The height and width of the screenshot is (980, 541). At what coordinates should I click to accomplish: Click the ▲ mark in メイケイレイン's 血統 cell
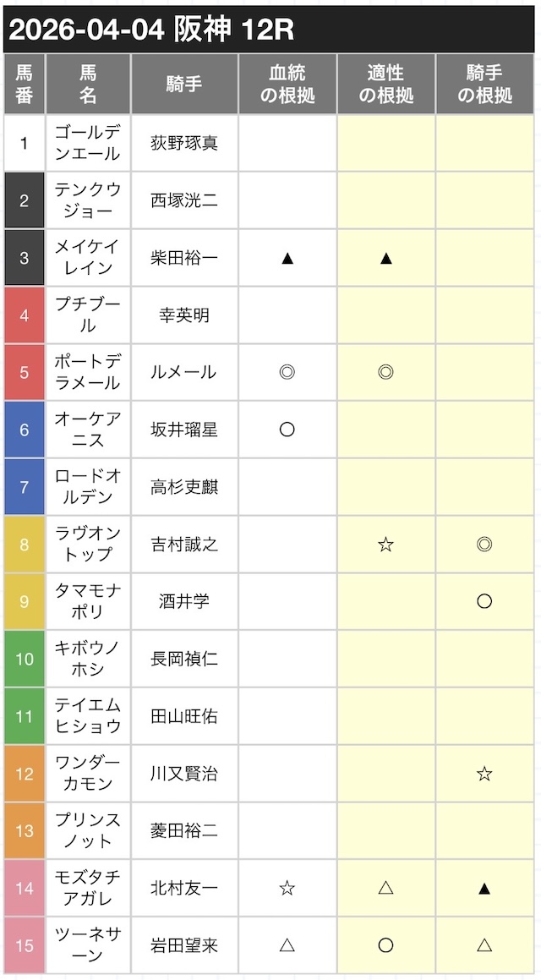[287, 258]
